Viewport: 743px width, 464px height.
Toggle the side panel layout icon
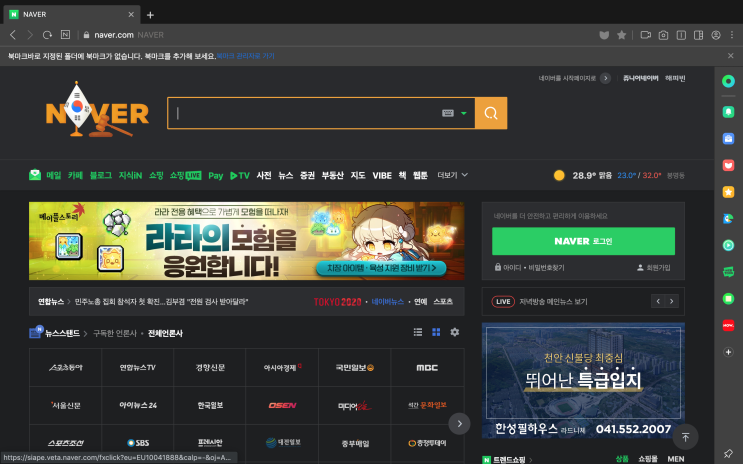pos(698,35)
